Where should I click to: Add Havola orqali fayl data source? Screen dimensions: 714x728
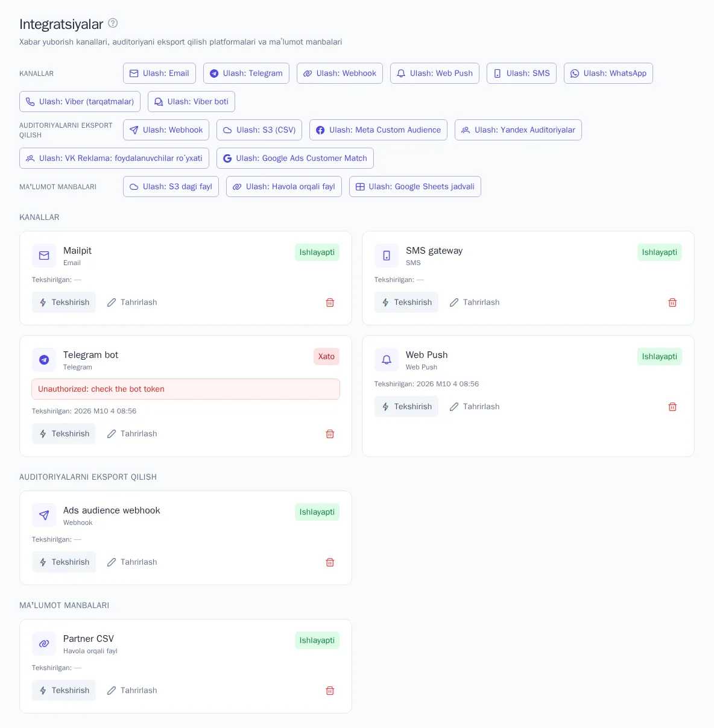click(284, 187)
